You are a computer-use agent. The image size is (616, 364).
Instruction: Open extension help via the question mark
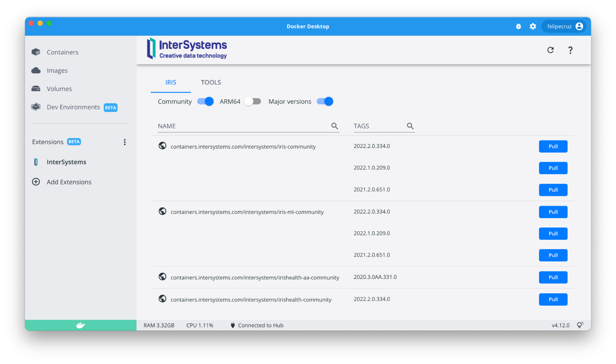570,50
